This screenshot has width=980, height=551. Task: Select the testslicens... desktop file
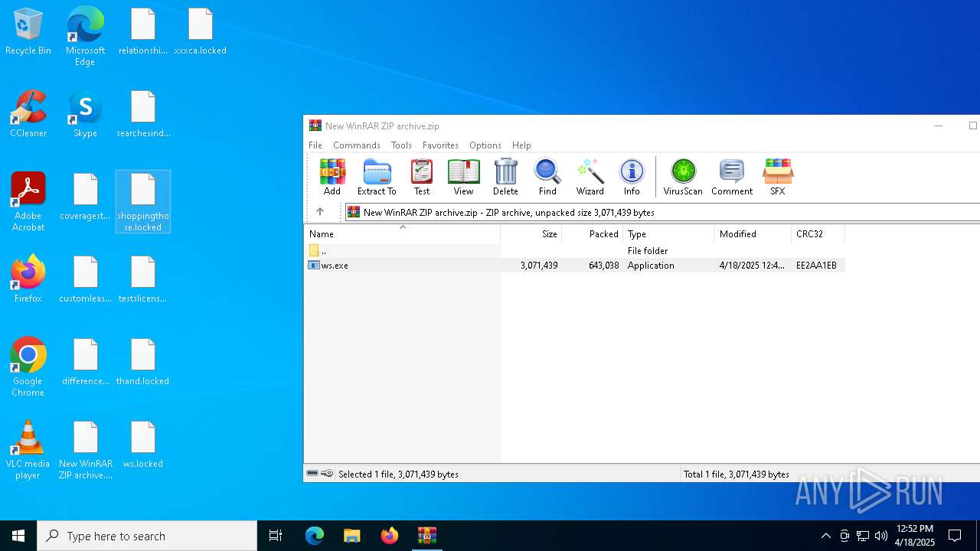pyautogui.click(x=143, y=280)
